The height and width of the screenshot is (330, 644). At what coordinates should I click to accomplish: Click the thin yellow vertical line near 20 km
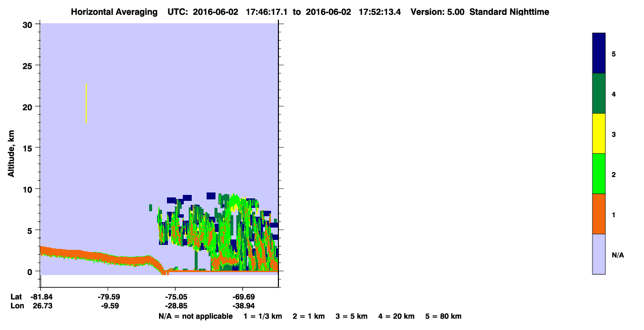[x=86, y=103]
